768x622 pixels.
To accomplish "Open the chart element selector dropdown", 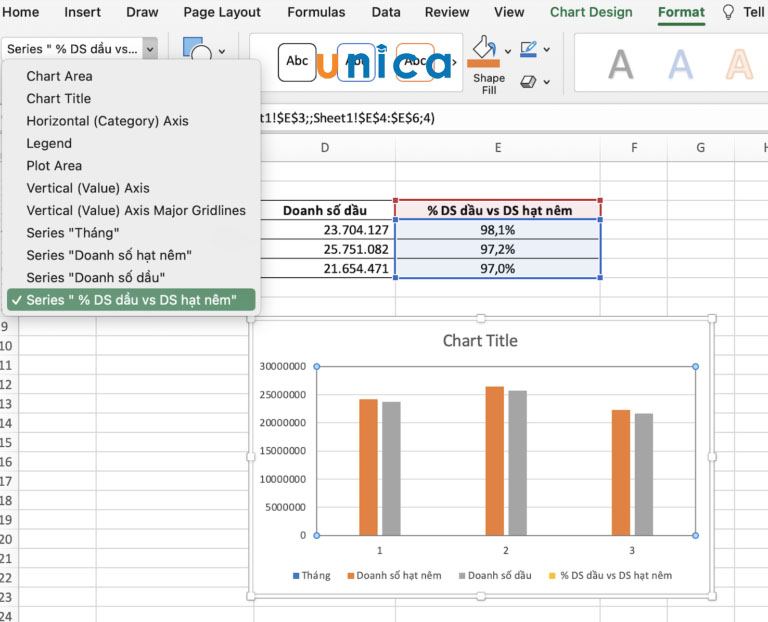I will click(150, 48).
